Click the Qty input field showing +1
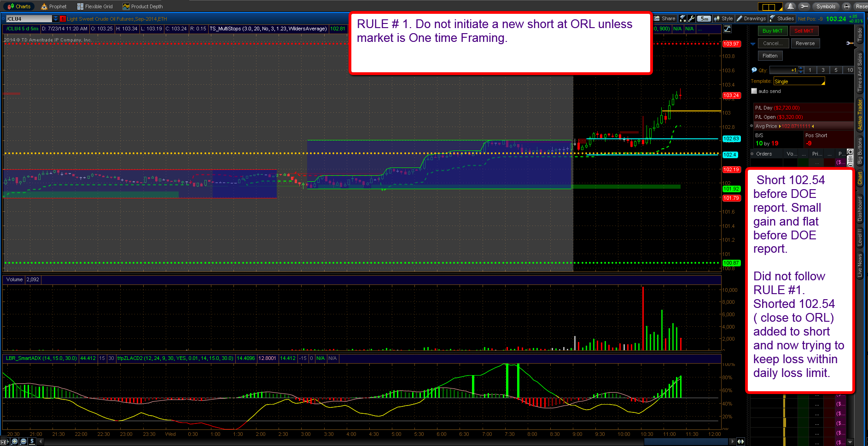868x446 pixels. (783, 70)
